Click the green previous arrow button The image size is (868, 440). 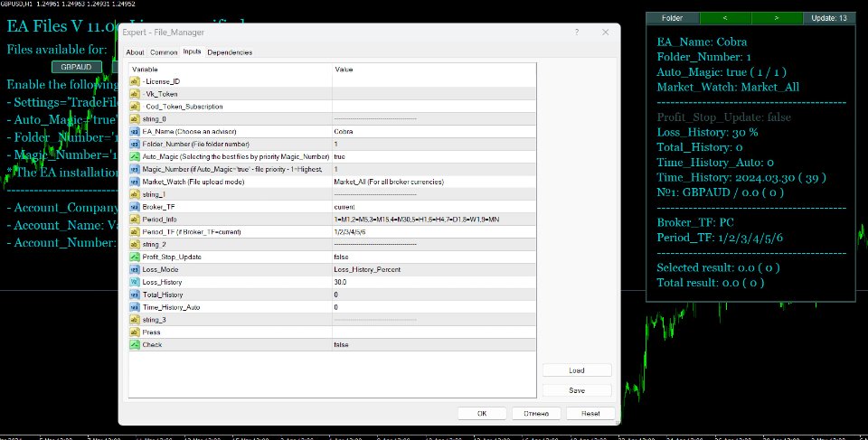pos(725,18)
